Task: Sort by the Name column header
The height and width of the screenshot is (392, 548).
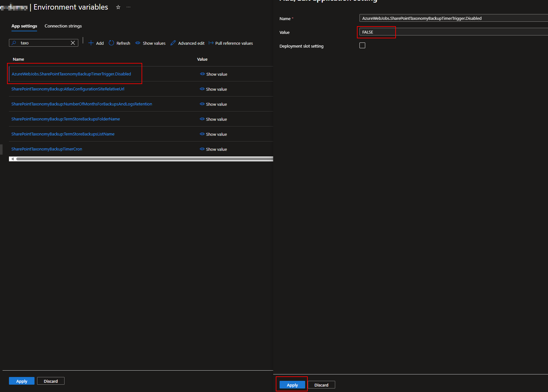Action: [19, 59]
